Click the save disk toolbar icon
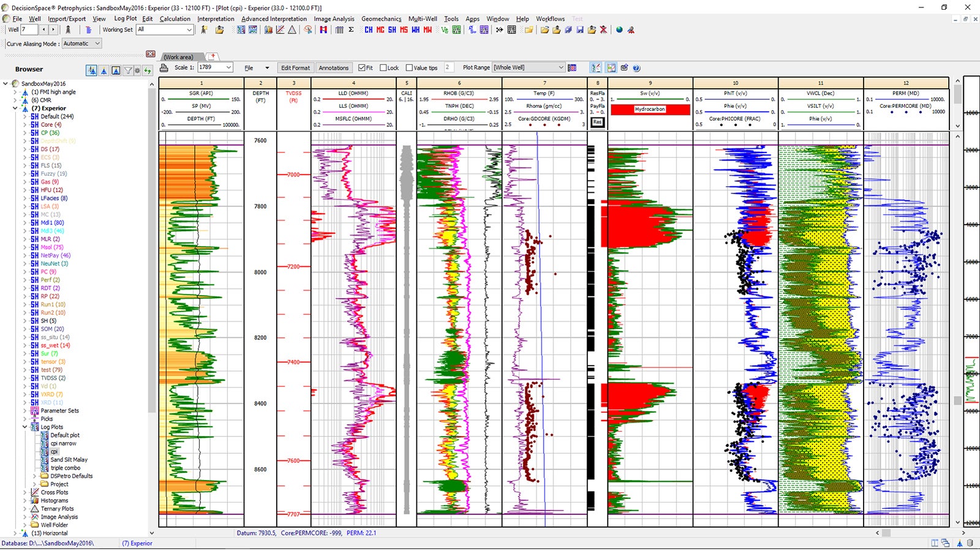Viewport: 980px width, 551px height. click(579, 29)
